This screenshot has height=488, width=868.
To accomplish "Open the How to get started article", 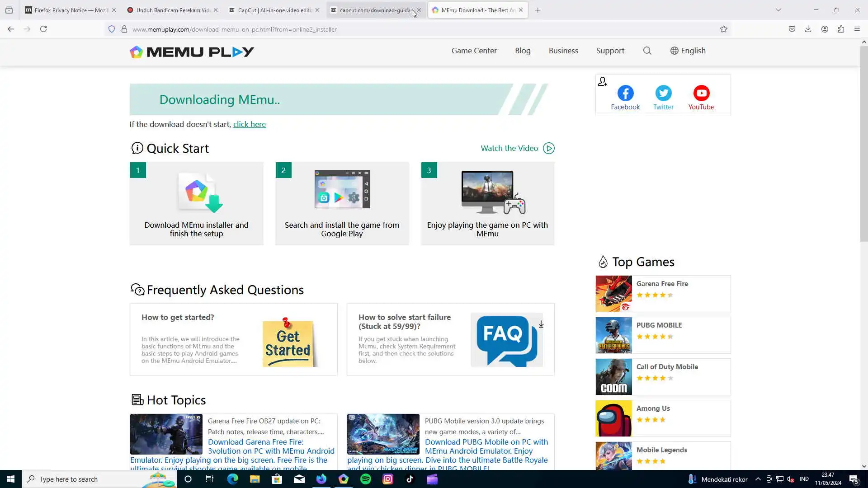I will (178, 317).
